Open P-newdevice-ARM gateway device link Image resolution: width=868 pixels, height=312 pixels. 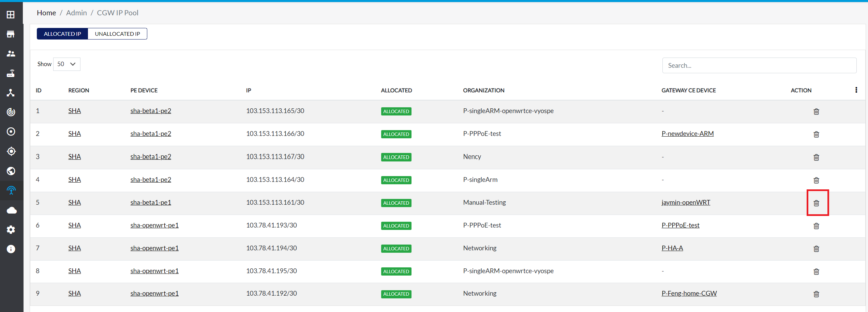[688, 134]
